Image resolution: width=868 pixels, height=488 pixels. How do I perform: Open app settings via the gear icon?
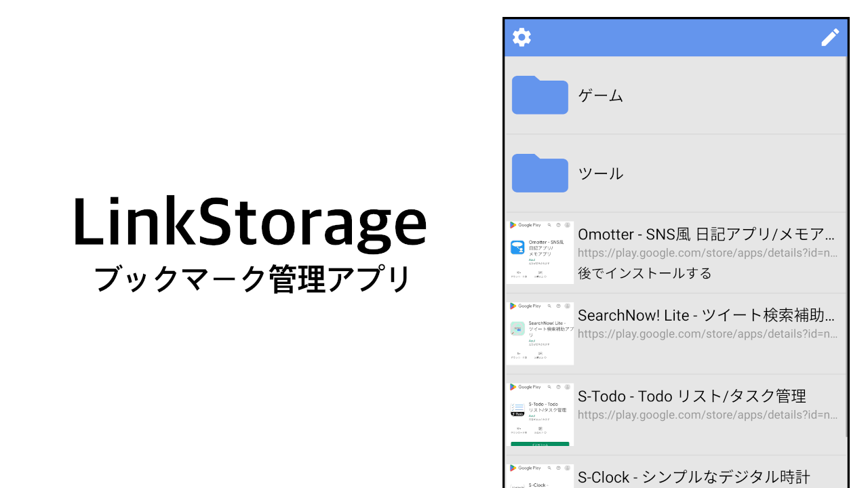(x=521, y=37)
